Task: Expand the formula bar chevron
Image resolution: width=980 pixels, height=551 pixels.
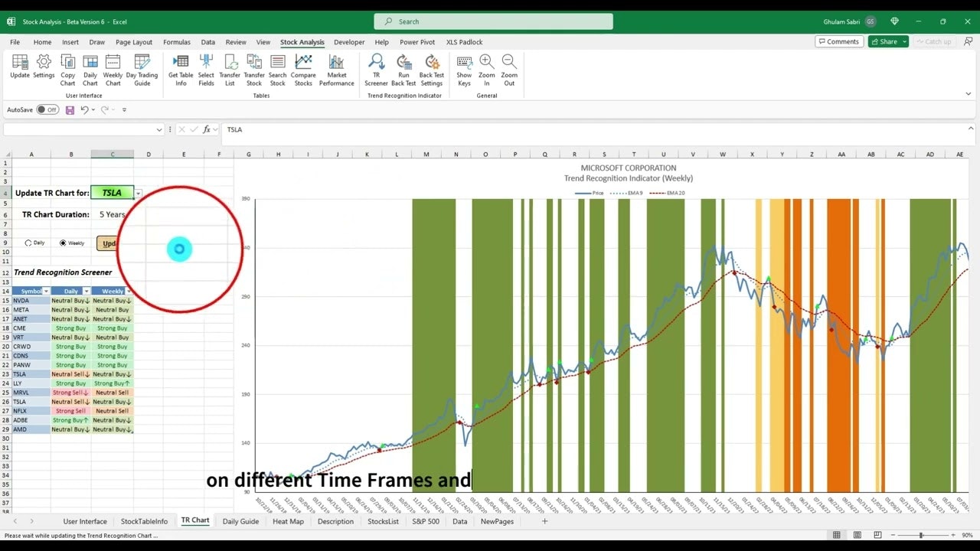Action: [971, 129]
